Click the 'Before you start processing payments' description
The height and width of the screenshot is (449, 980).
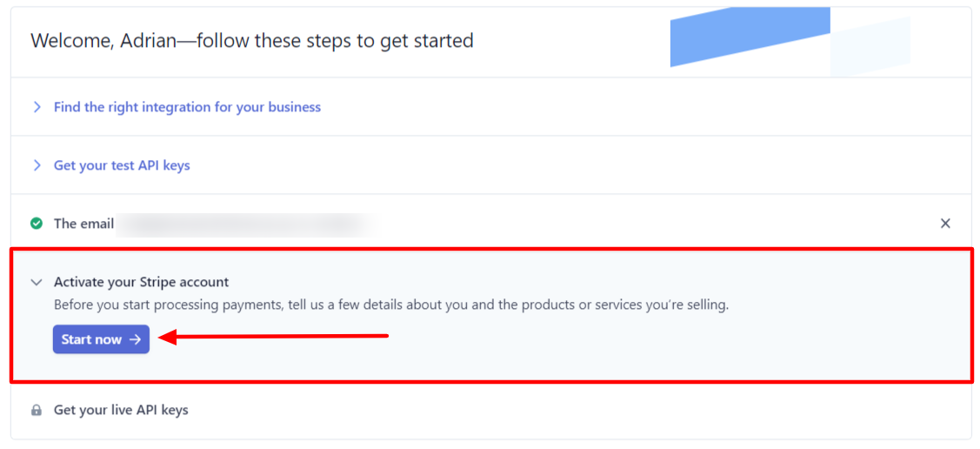[391, 305]
